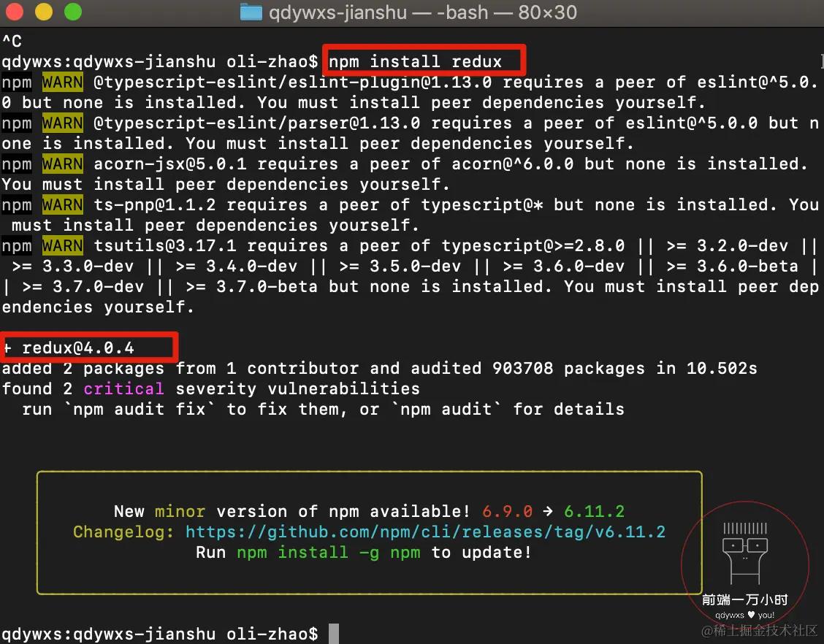Image resolution: width=824 pixels, height=644 pixels.
Task: Click the '+ redux@4.0.4' output line
Action: coord(69,348)
